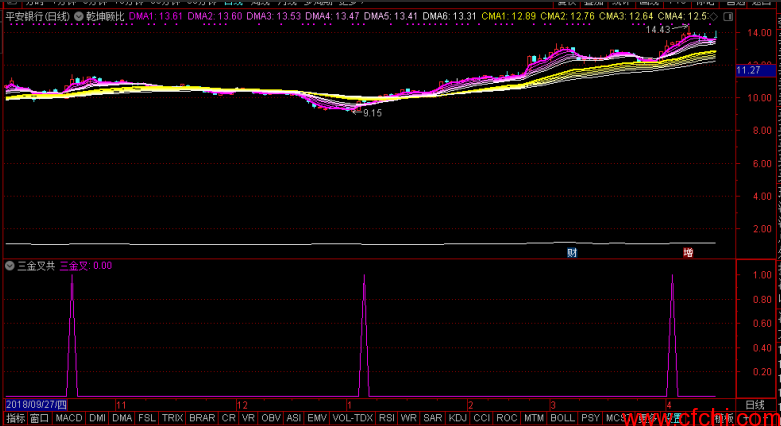The height and width of the screenshot is (426, 781).
Task: Select the KDJ indicator tab
Action: tap(458, 418)
